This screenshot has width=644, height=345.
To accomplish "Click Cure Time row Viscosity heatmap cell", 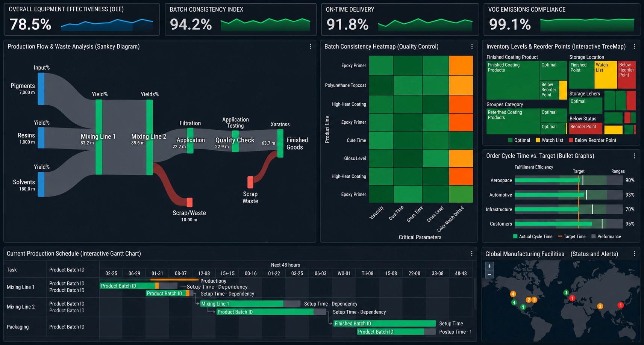I will pyautogui.click(x=381, y=140).
